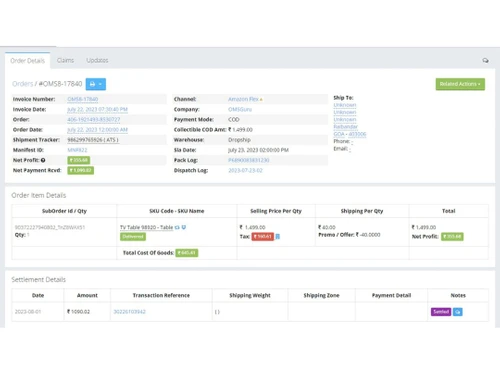Screen dimensions: 500x375
Task: Select the COD payment mode value
Action: tap(234, 120)
